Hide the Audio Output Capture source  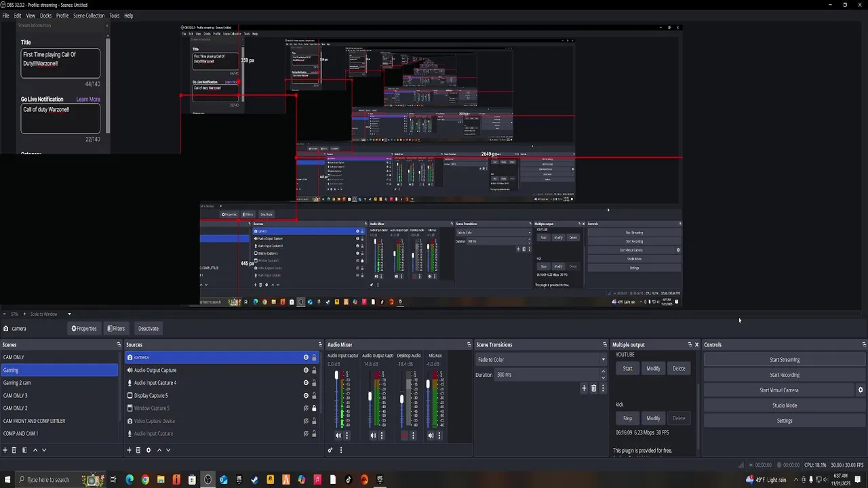coord(306,370)
